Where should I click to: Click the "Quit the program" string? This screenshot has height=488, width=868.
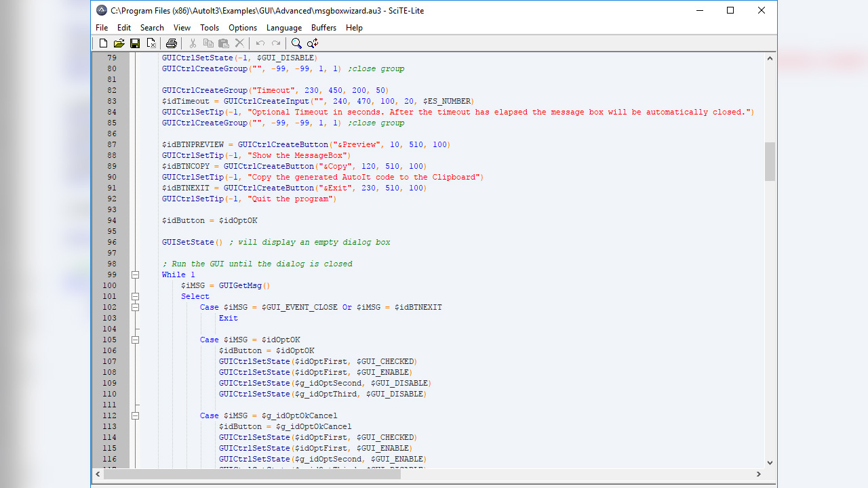(290, 199)
